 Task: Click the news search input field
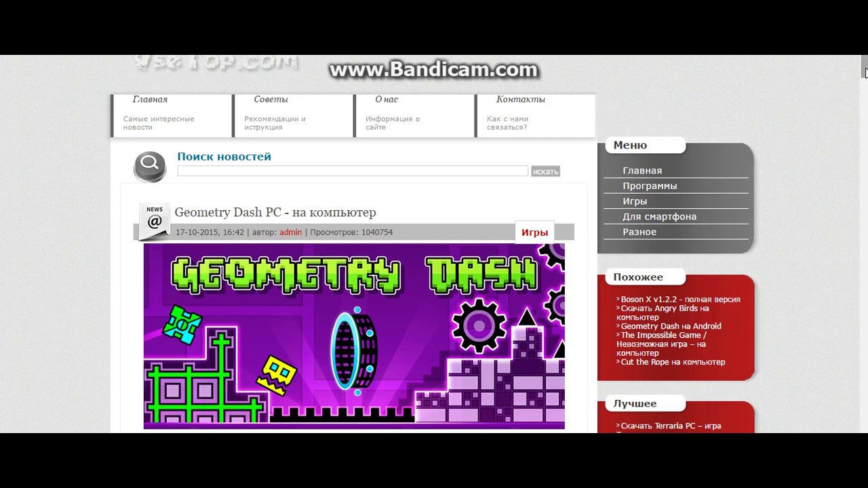(353, 171)
